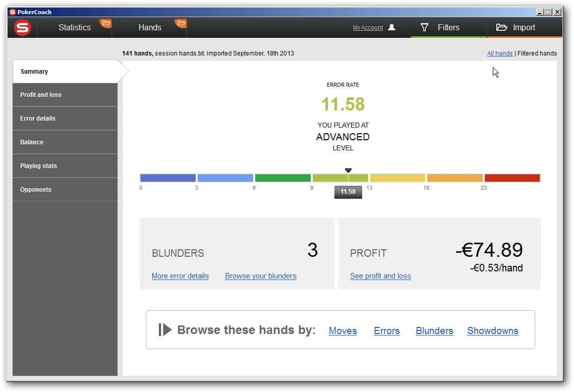Browse hands by Errors
The image size is (574, 392).
click(x=386, y=330)
